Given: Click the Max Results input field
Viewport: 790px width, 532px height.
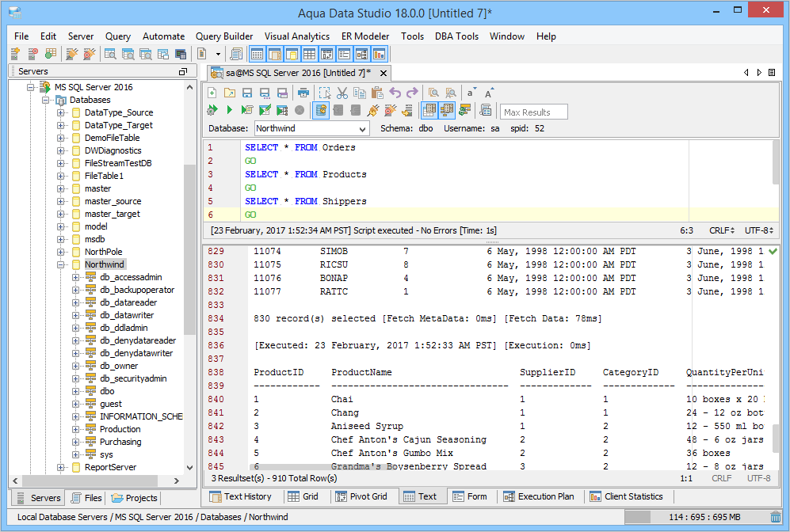Looking at the screenshot, I should (534, 112).
